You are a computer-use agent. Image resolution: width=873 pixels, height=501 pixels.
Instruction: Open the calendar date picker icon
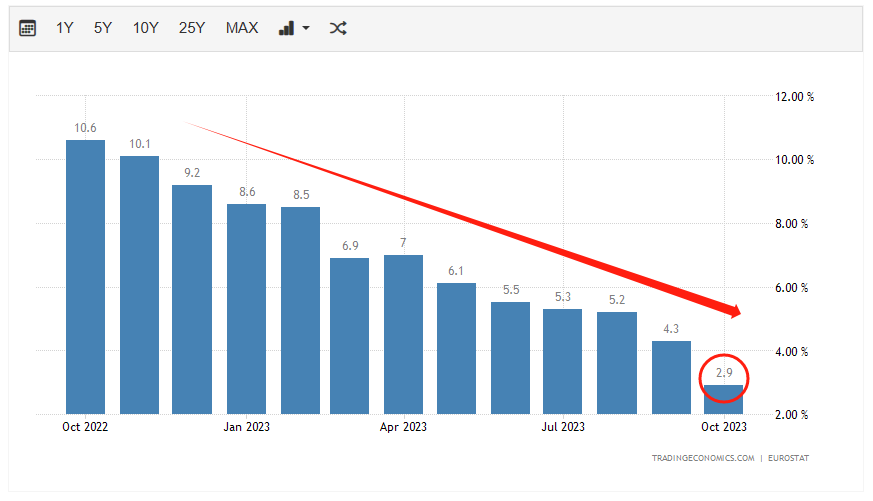coord(27,28)
